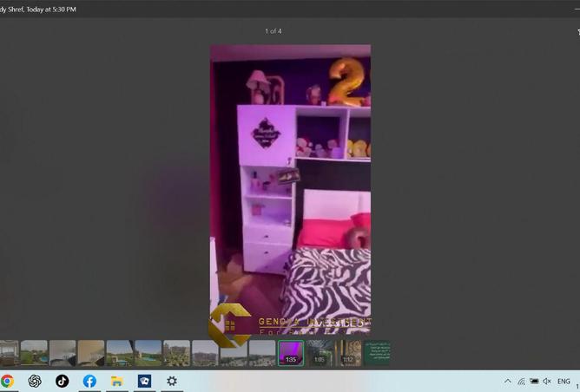Open the TikTok taskbar app
Viewport: 580px width, 392px height.
(62, 381)
